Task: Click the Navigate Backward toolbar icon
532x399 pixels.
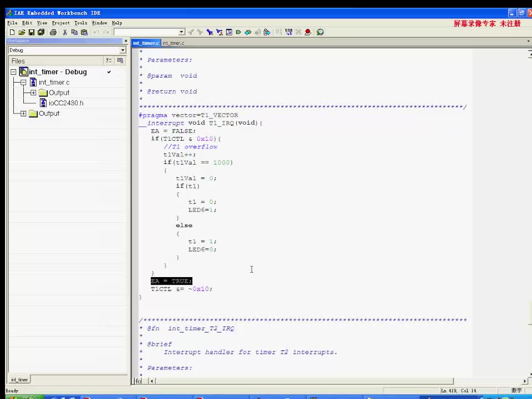Action: 258,32
